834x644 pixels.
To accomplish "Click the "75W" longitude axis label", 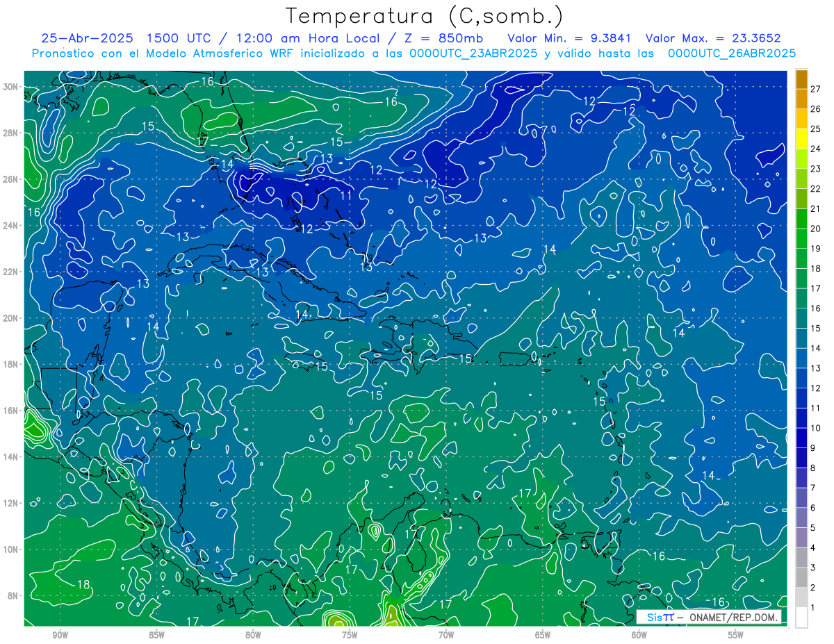I will 350,636.
